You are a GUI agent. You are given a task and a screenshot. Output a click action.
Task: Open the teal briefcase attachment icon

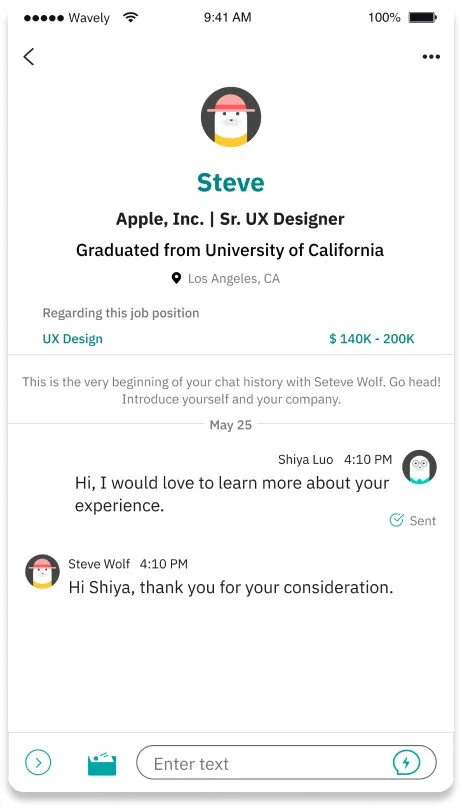(102, 764)
